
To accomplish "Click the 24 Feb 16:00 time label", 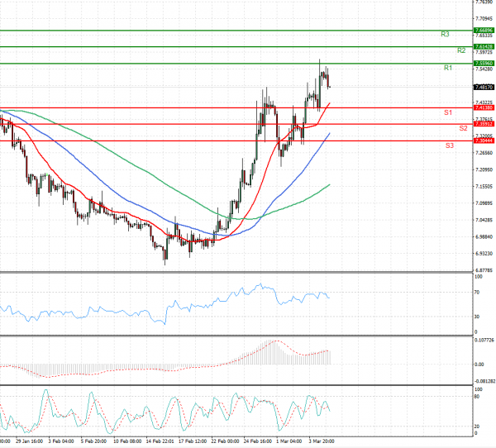I will coord(257,441).
